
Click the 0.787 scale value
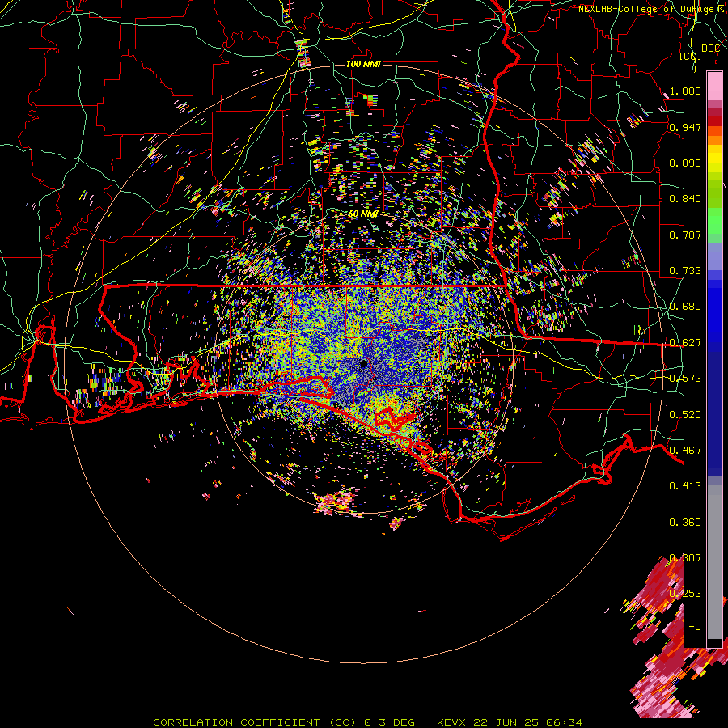click(685, 235)
